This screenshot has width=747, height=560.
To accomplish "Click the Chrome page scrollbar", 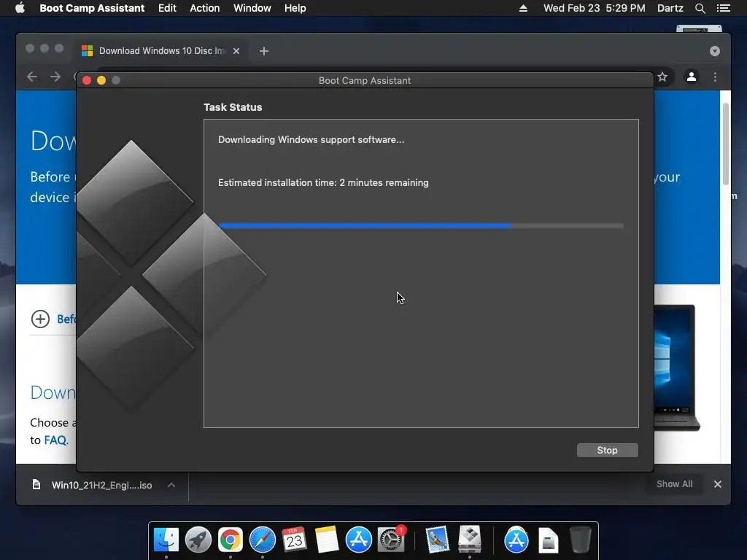I will (x=726, y=144).
